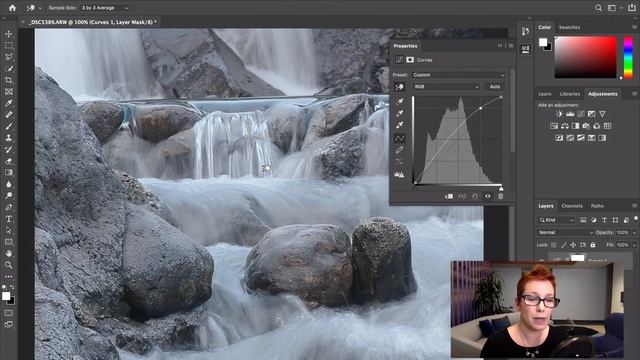
Task: Choose draw-curve pencil mode in Curves
Action: tap(400, 150)
